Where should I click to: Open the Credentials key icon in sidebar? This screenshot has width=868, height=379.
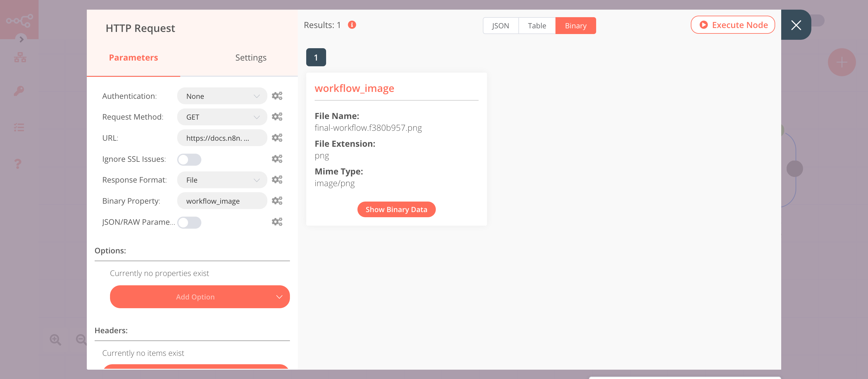pyautogui.click(x=19, y=91)
